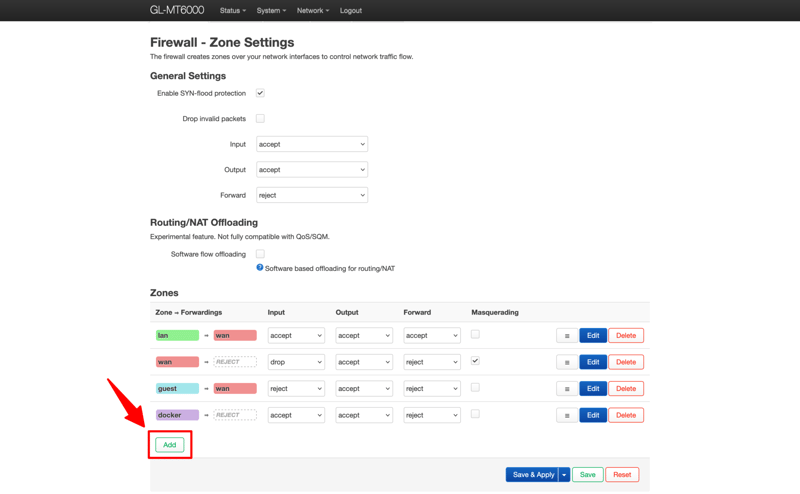The width and height of the screenshot is (800, 494).
Task: Click the drag handle icon for docker zone
Action: tap(566, 415)
